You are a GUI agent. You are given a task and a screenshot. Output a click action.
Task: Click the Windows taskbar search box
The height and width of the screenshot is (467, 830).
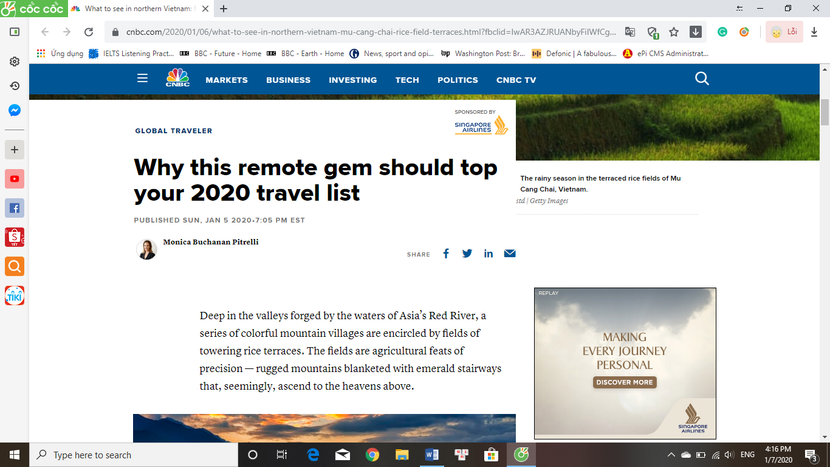pos(130,455)
